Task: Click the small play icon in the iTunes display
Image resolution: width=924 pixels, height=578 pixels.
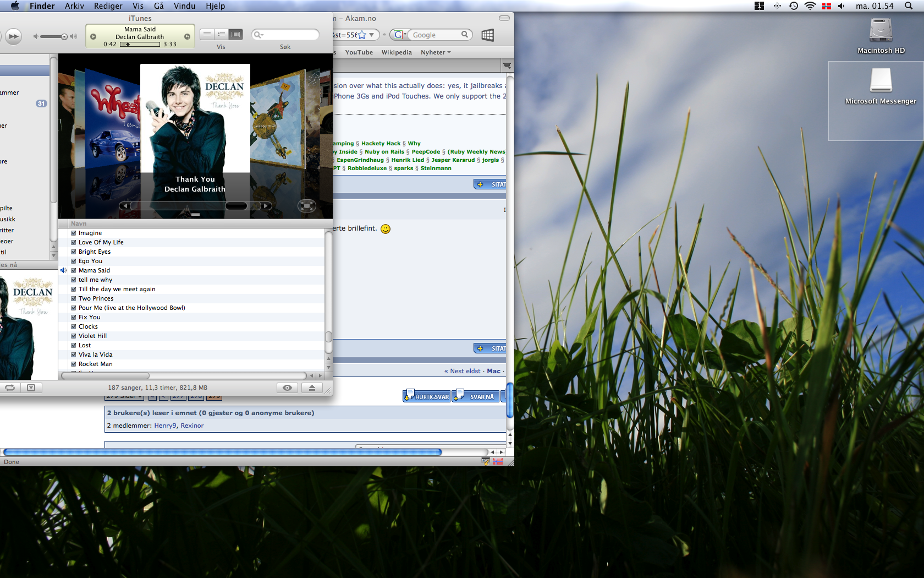Action: click(93, 37)
